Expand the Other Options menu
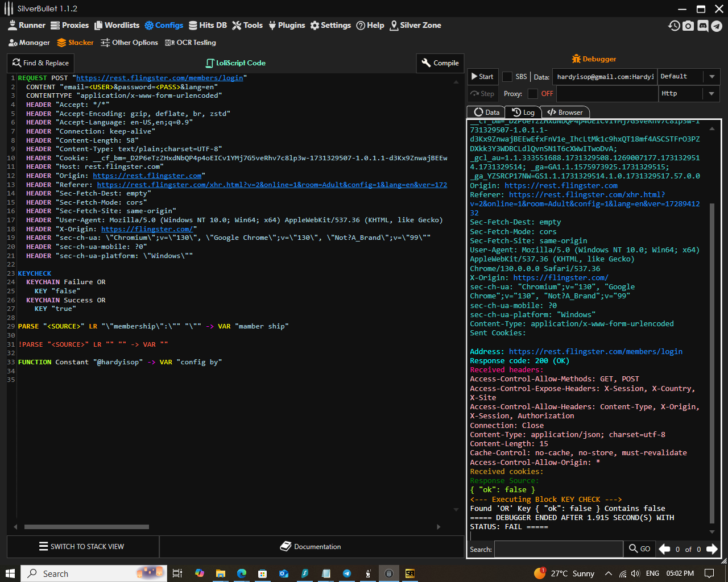This screenshot has width=728, height=582. (x=130, y=42)
